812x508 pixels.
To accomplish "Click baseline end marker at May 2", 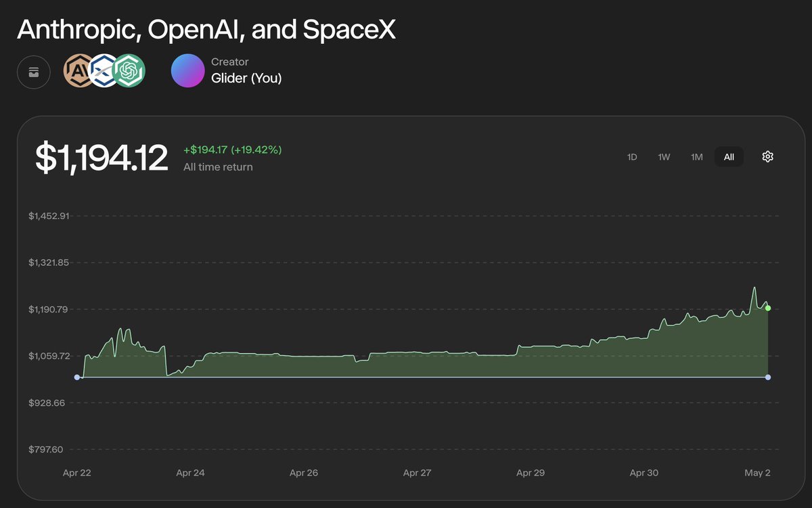I will pos(768,377).
